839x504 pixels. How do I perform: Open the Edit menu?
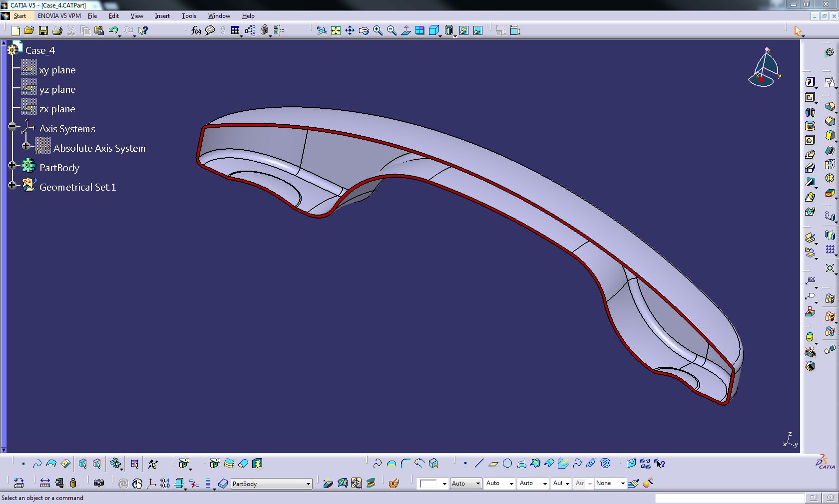coord(114,16)
